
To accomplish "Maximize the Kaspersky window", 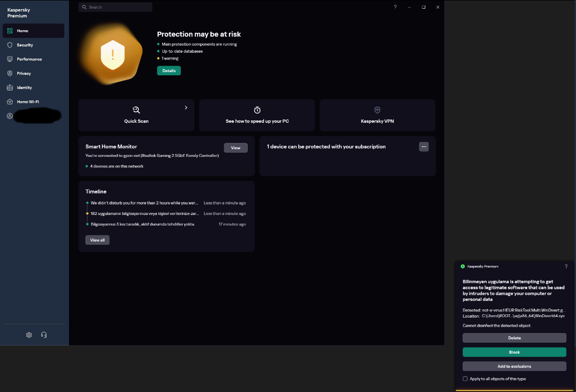I will tap(424, 7).
